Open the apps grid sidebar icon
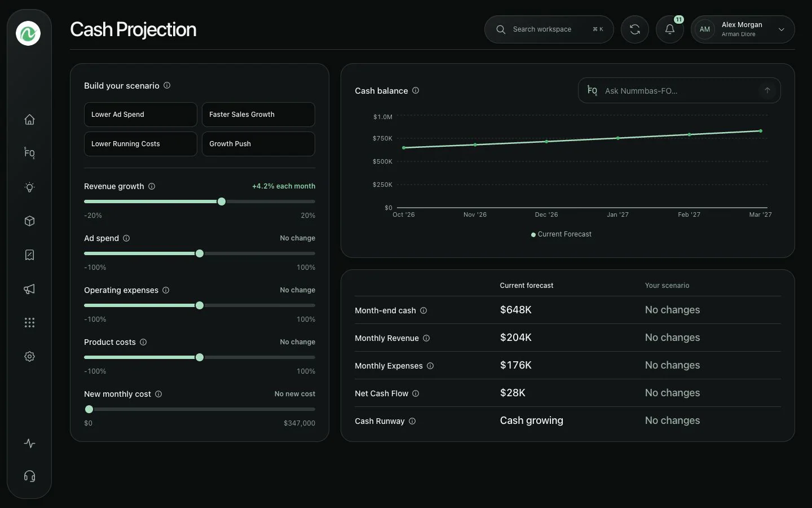This screenshot has height=508, width=812. [x=29, y=323]
